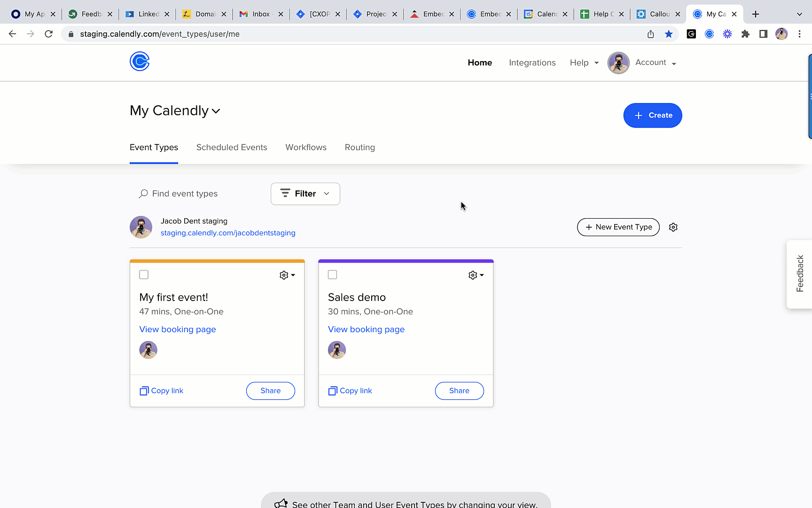Click the Jacob Dent staging profile picture
This screenshot has height=508, width=812.
pos(141,227)
